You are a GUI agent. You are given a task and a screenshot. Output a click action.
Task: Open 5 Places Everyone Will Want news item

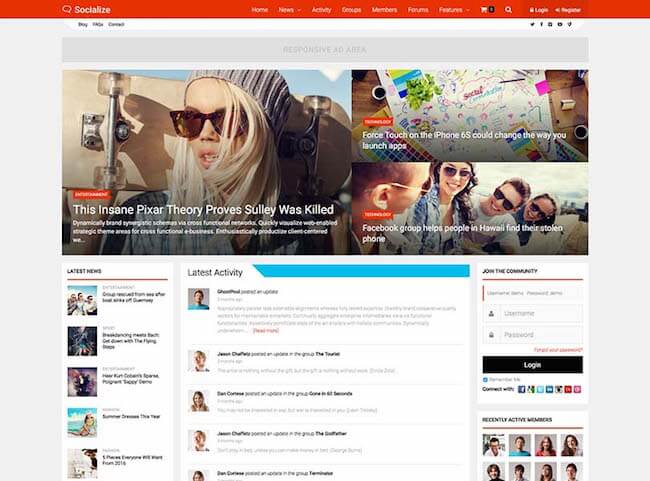click(132, 460)
